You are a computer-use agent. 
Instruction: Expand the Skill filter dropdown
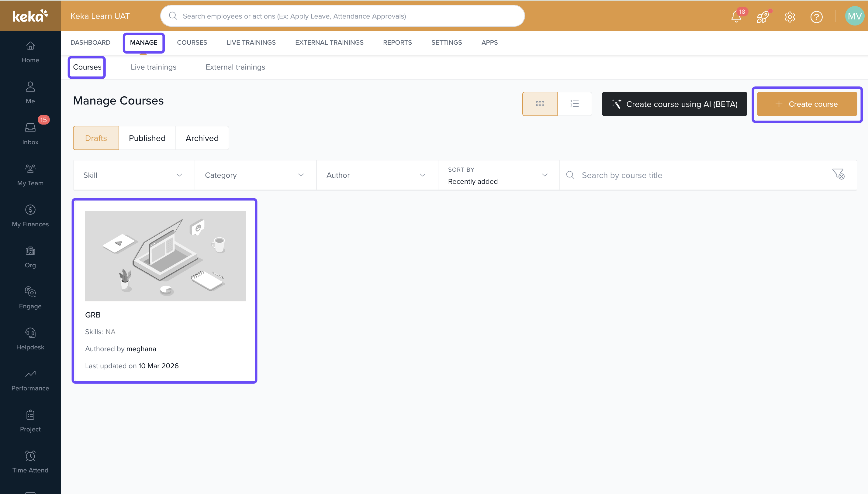[134, 175]
